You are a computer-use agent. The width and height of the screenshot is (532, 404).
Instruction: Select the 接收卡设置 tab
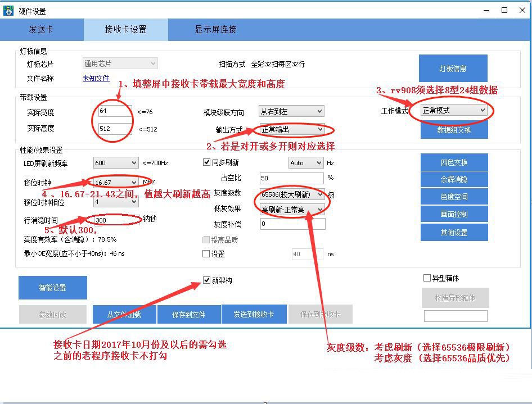125,29
